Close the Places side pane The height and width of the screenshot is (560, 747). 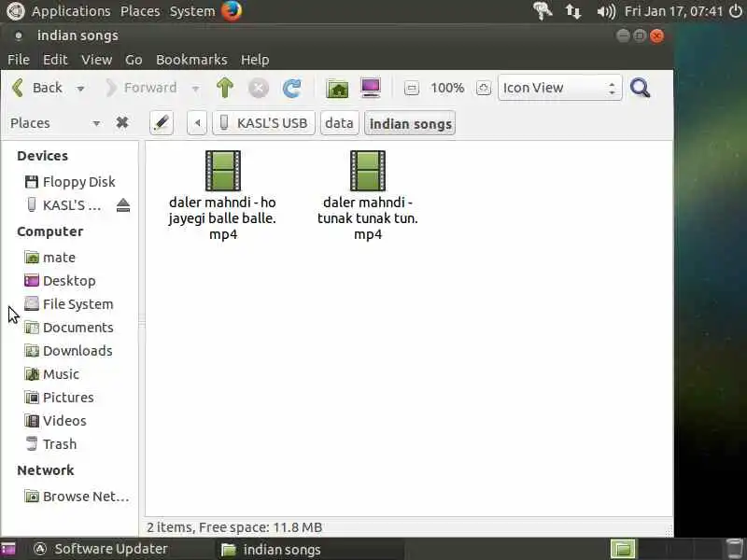click(x=122, y=123)
